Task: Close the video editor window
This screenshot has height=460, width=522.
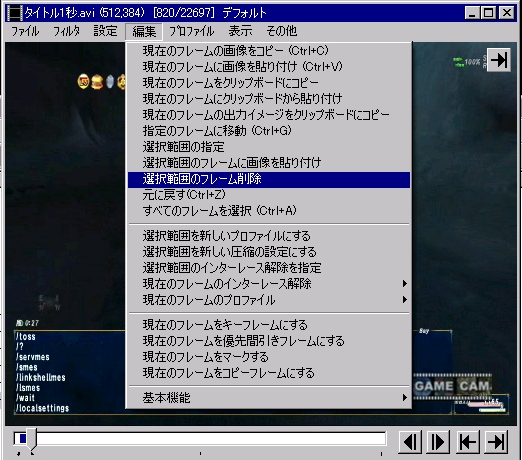Action: (507, 13)
